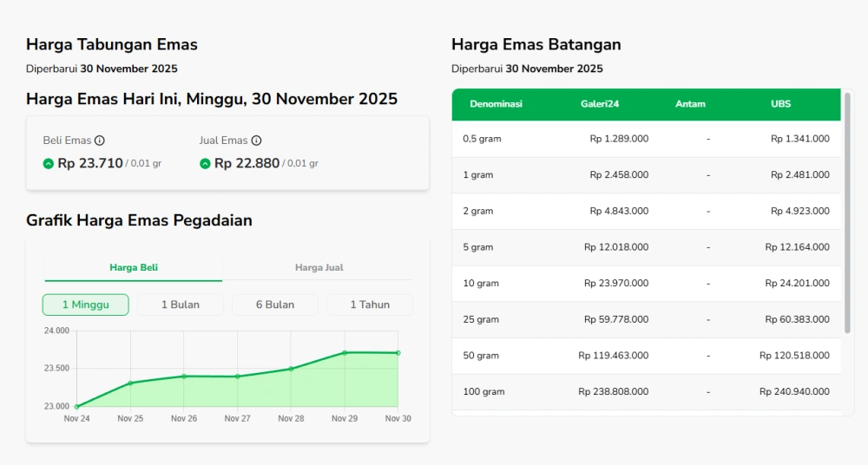The image size is (868, 465).
Task: Click the Harga Emas Hari Ini heading
Action: tap(212, 99)
